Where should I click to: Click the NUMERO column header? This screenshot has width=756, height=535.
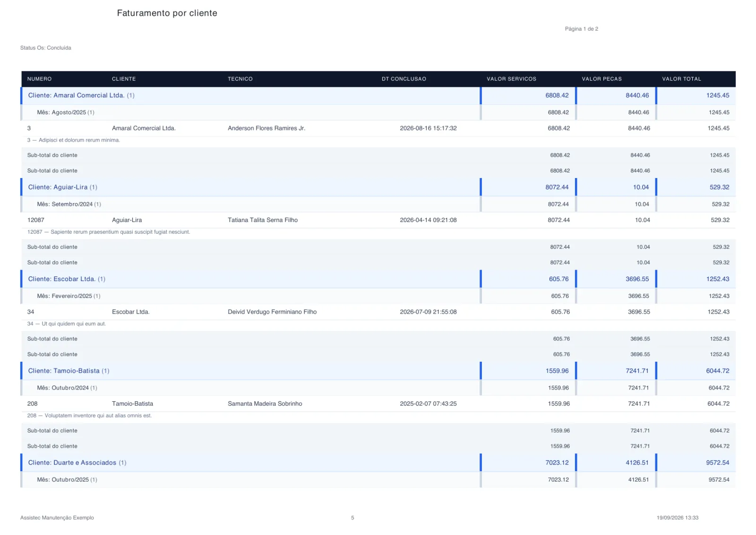pyautogui.click(x=39, y=79)
